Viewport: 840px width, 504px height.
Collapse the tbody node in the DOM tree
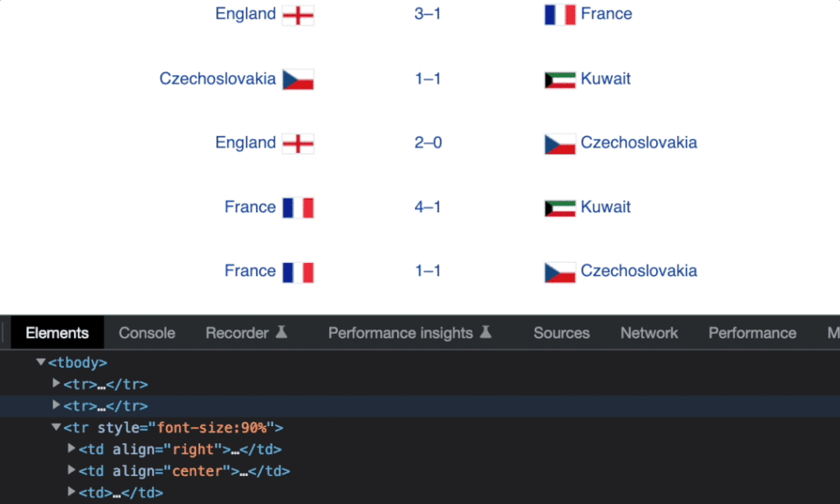click(x=41, y=362)
